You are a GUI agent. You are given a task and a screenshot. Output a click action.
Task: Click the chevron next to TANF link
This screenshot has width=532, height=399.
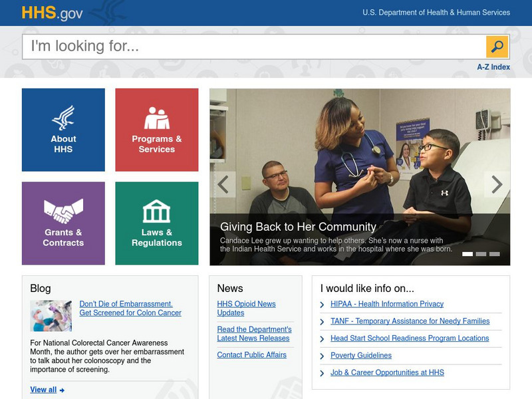[322, 322]
